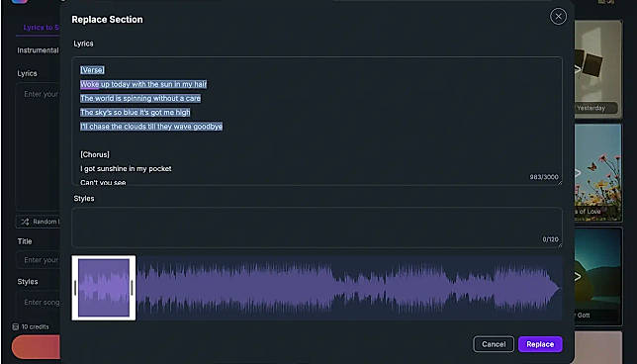Click lyric line 'Woke up today with the sun in my hair'
Screen dimensions: 637x364
pos(143,84)
